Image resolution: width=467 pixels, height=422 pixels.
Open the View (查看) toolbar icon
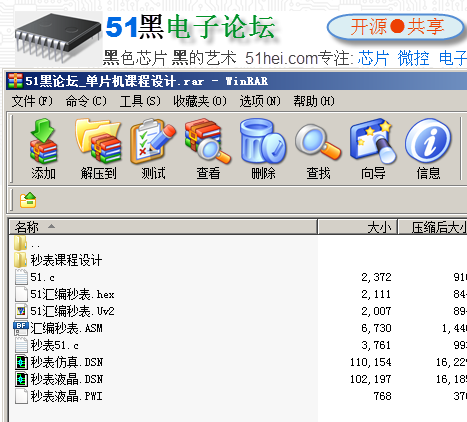tap(208, 141)
